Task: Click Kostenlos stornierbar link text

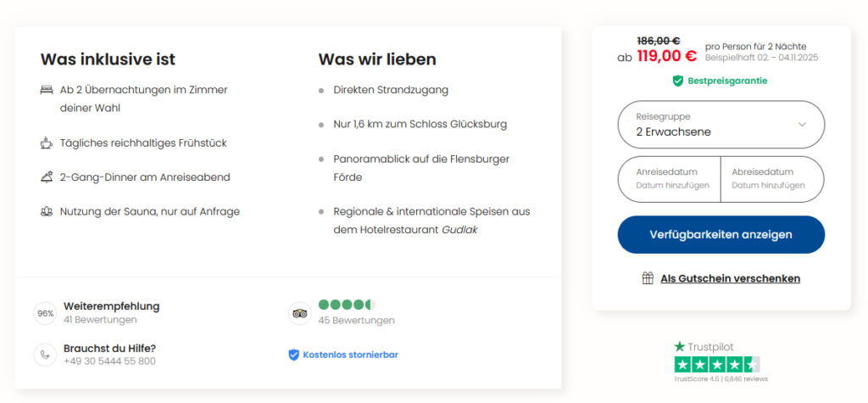Action: coord(350,355)
